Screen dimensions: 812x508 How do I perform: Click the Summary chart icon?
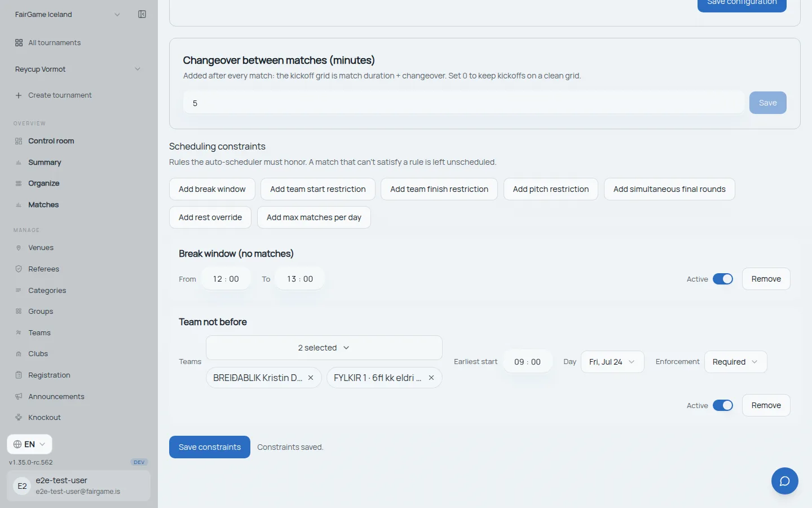[19, 163]
